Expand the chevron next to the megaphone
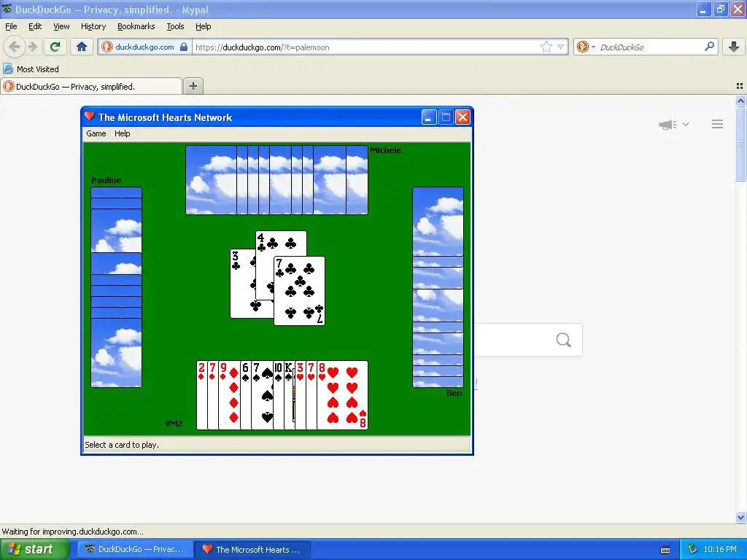747x560 pixels. (686, 124)
